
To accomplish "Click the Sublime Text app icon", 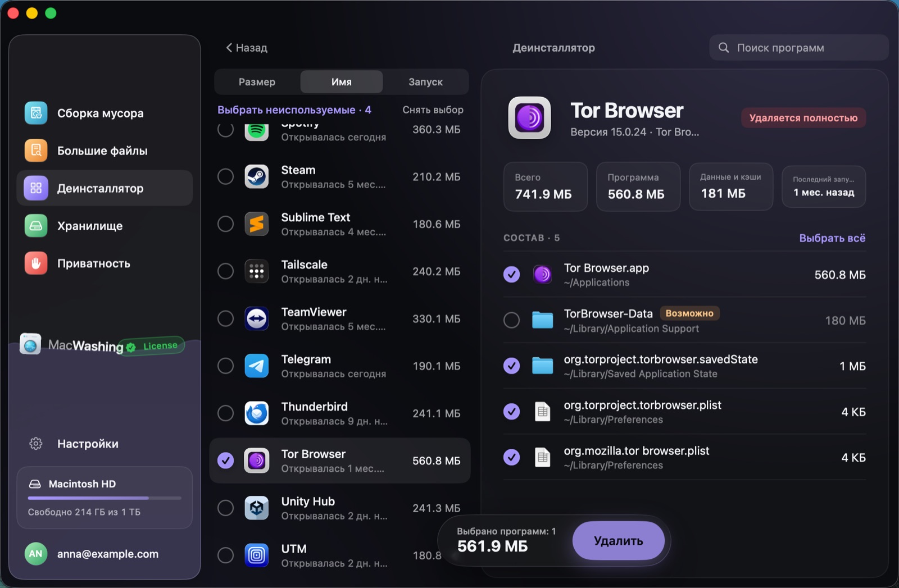I will [257, 224].
